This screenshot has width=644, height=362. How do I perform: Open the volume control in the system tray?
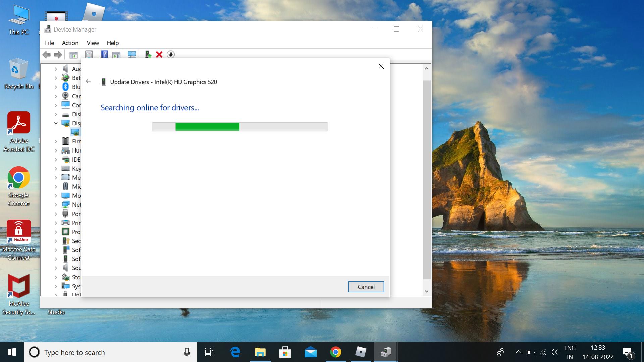tap(554, 352)
